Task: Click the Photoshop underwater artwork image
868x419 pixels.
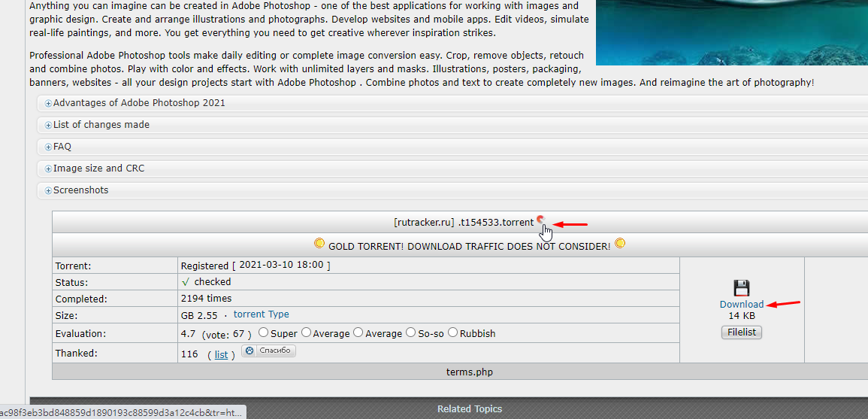Action: tap(732, 32)
